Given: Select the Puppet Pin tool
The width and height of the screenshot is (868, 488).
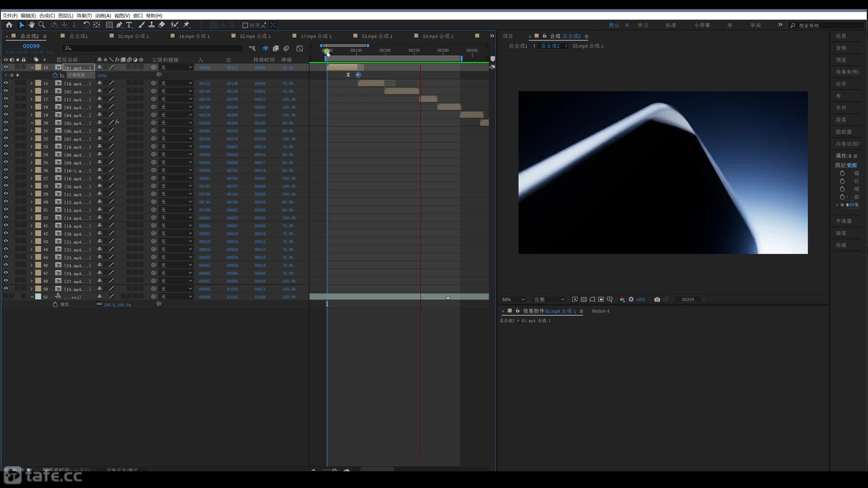Looking at the screenshot, I should click(x=186, y=25).
